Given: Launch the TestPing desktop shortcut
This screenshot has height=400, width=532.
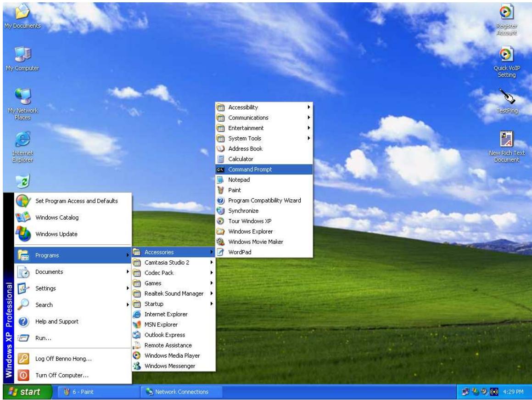Looking at the screenshot, I should pyautogui.click(x=507, y=101).
